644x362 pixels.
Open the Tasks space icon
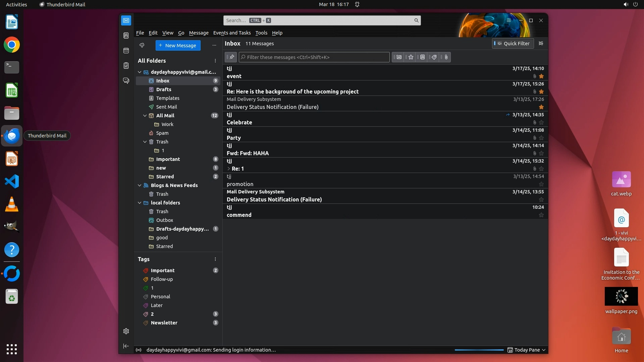point(126,66)
